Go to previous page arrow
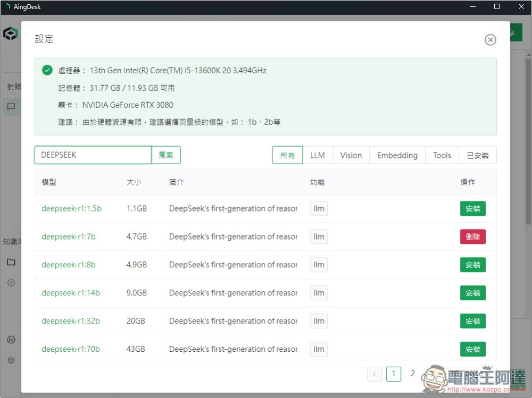Screen dimensions: 532x398 coord(375,374)
